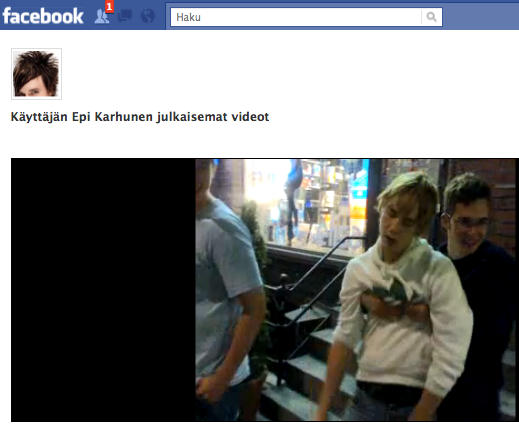The height and width of the screenshot is (425, 519).
Task: Open the messages speech-bubble icon
Action: pyautogui.click(x=125, y=16)
